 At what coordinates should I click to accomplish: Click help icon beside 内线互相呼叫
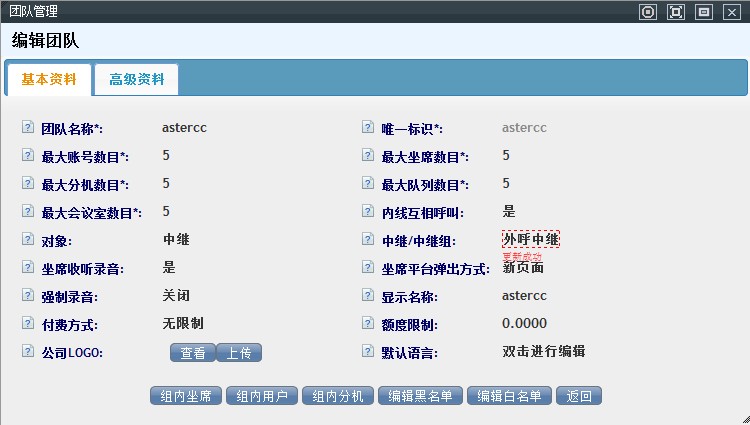[367, 212]
